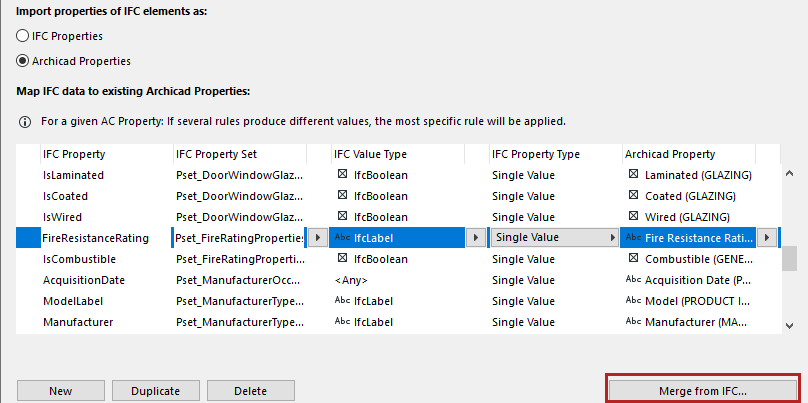The image size is (808, 403).
Task: Expand the Pset_FireRatingProperties property set arrow
Action: click(317, 238)
